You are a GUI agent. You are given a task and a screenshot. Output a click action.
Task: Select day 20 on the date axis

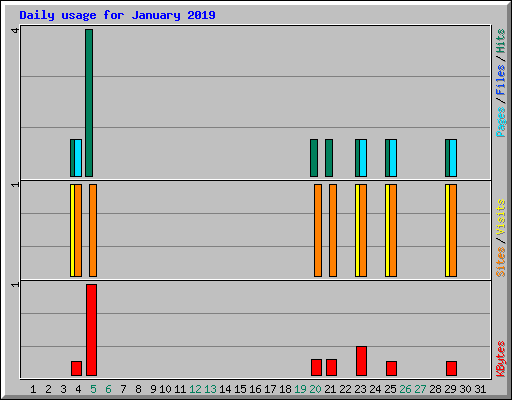pos(315,389)
